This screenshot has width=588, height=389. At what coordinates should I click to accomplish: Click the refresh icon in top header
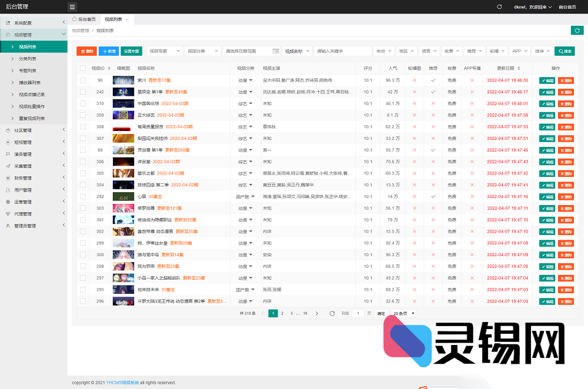click(499, 7)
